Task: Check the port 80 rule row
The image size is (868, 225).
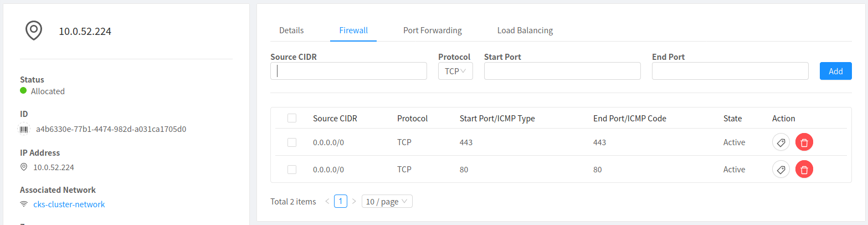Action: [292, 169]
